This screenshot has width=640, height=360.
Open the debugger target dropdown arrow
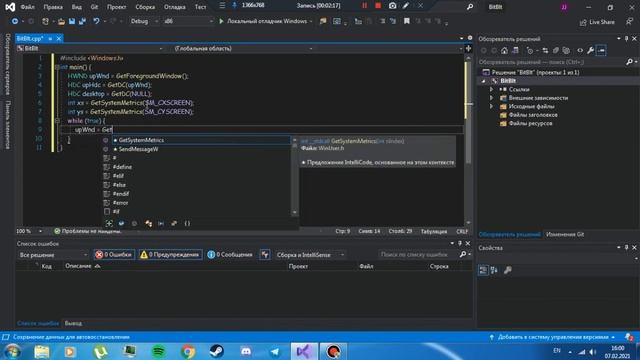(311, 21)
